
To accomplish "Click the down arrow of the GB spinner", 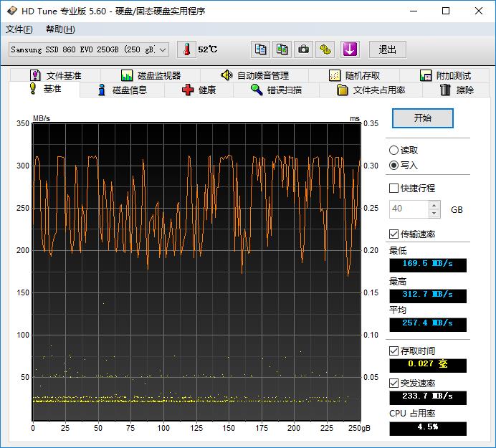I will (434, 214).
